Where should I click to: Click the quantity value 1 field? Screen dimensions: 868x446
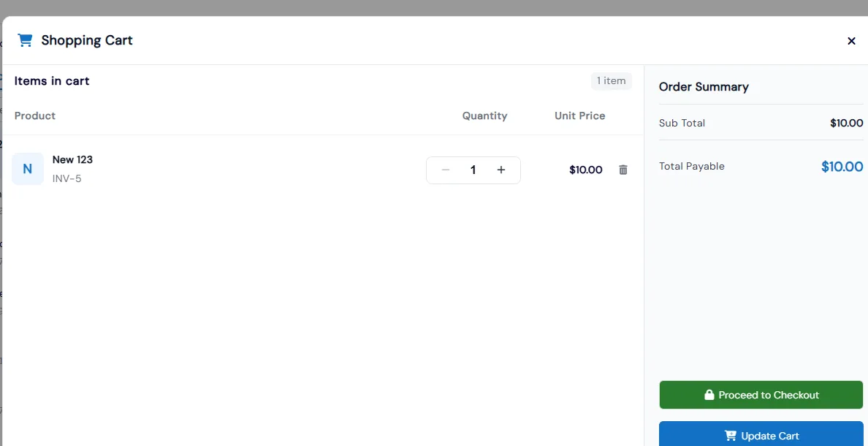(x=473, y=170)
